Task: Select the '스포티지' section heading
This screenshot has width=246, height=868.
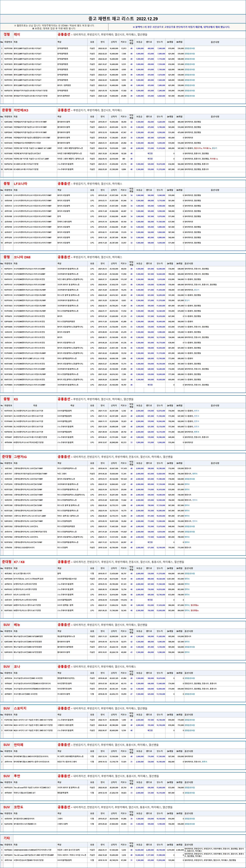Action: pos(20,708)
